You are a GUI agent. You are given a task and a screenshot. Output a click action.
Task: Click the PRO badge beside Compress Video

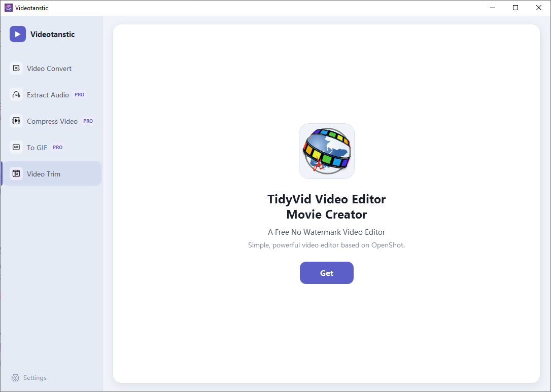(x=88, y=121)
